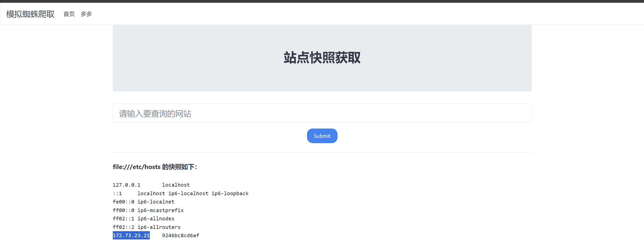
Task: Click the ff02::2 address text
Action: click(123, 227)
